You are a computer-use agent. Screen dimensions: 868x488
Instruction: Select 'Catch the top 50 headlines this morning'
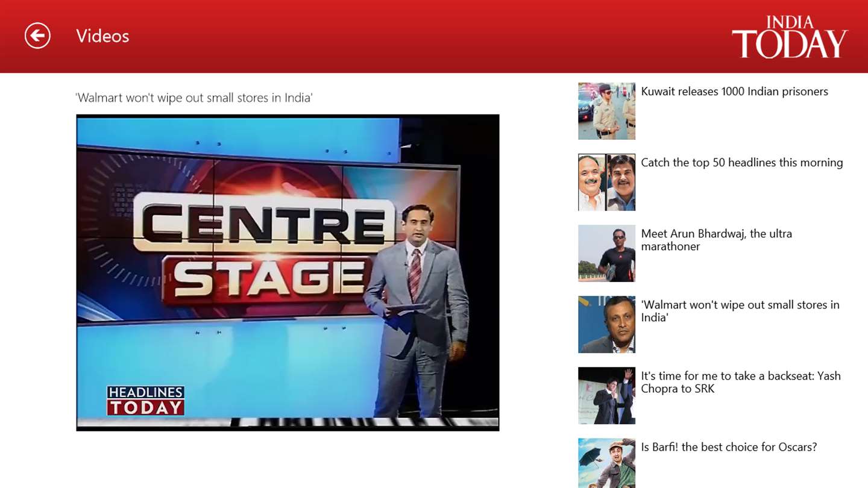click(x=741, y=163)
